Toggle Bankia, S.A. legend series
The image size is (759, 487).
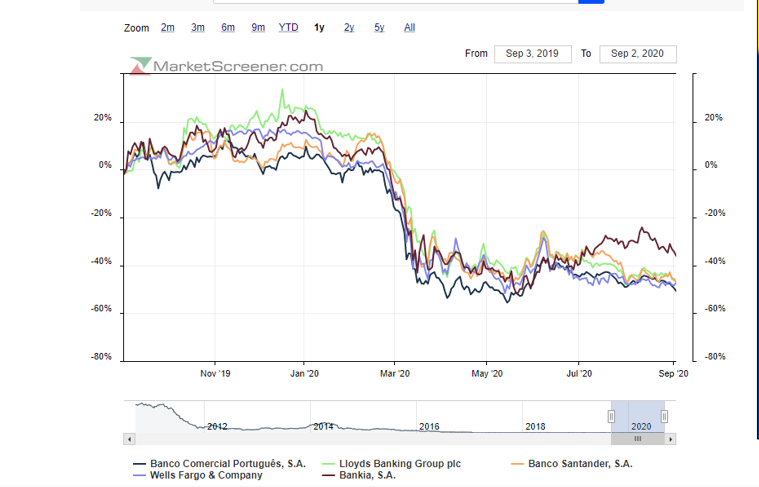[359, 475]
